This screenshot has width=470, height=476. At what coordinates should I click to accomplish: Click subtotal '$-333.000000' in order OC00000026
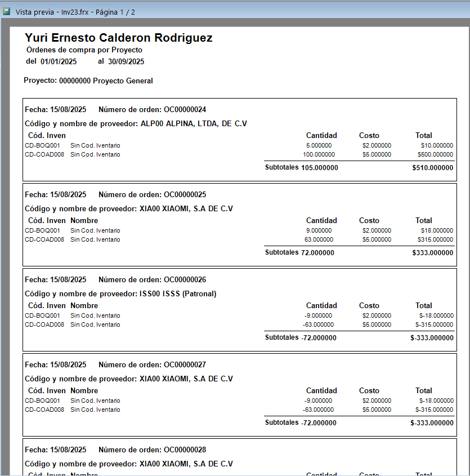point(432,337)
